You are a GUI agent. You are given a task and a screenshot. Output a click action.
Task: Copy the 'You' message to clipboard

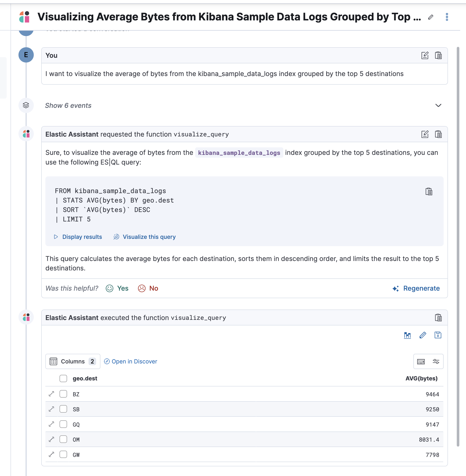pos(438,55)
